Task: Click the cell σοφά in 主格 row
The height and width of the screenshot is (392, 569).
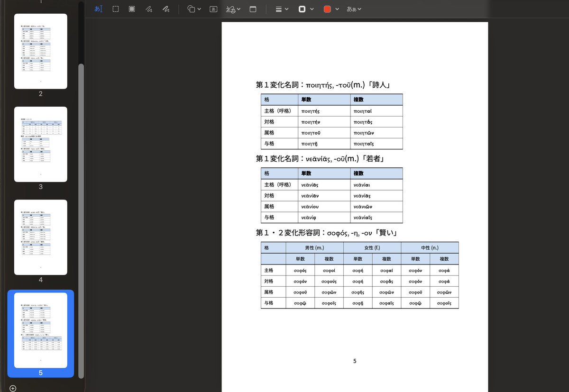Action: (x=444, y=270)
